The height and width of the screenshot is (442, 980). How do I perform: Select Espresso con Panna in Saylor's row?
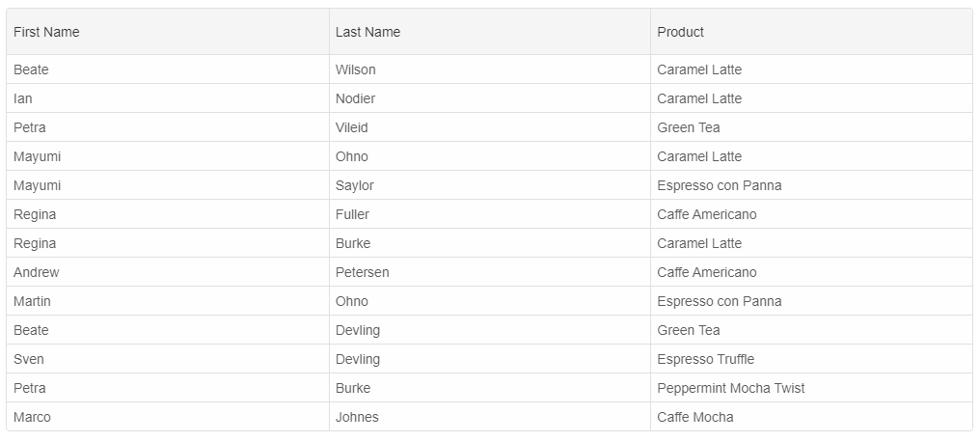coord(720,185)
